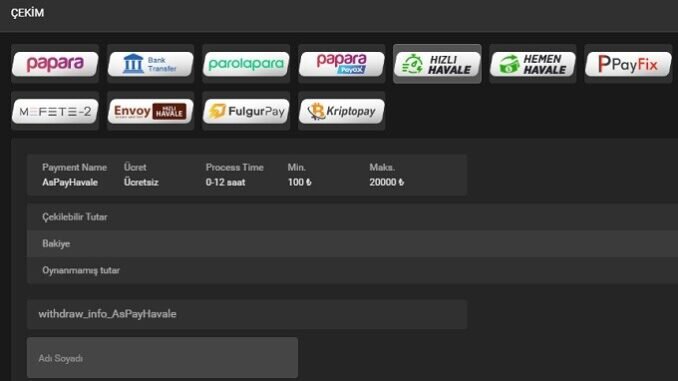
Task: Choose the Mefete-2 payment option
Action: 55,111
